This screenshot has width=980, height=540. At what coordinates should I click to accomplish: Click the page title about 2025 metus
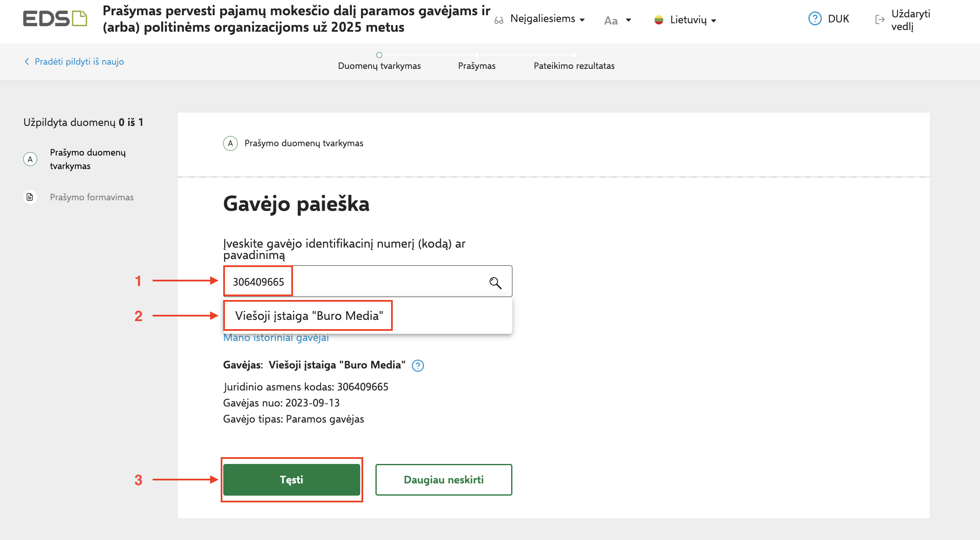(296, 19)
